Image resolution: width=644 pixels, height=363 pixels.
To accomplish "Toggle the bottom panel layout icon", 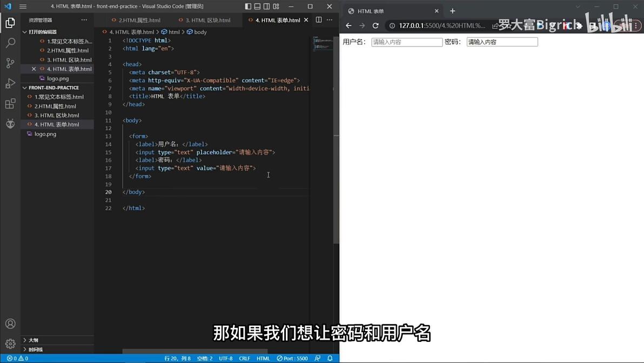I will pyautogui.click(x=257, y=6).
